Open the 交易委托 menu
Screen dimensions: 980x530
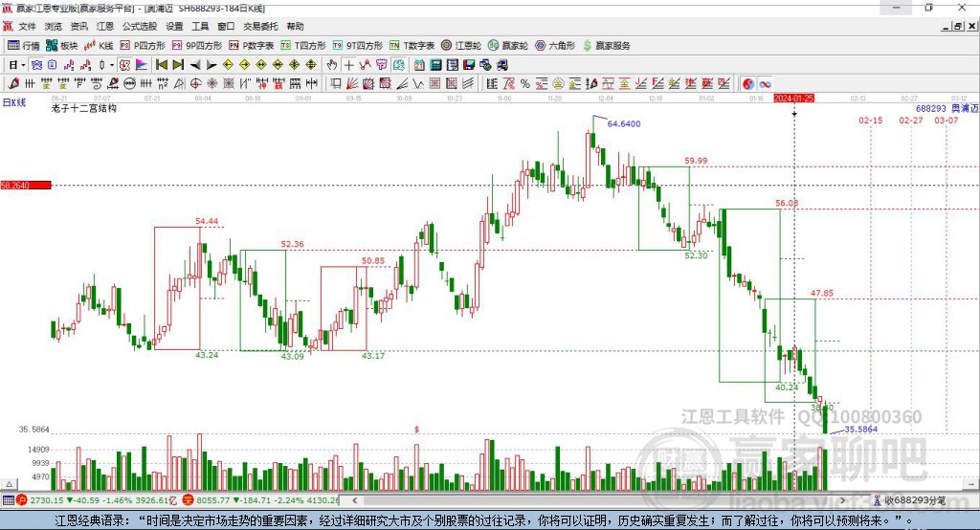click(x=260, y=26)
